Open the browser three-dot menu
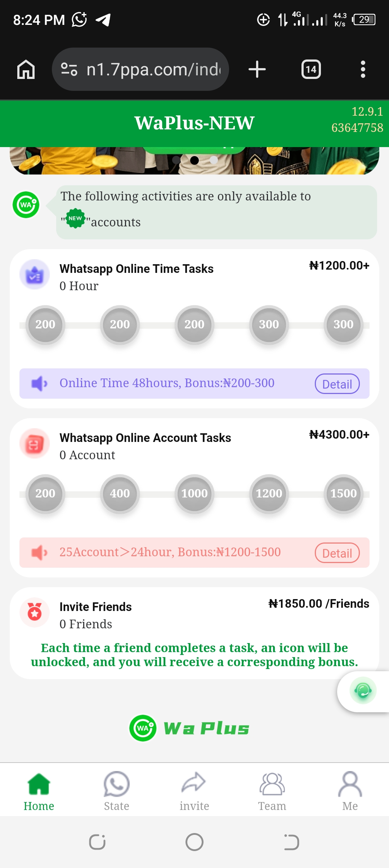Image resolution: width=389 pixels, height=868 pixels. 363,69
